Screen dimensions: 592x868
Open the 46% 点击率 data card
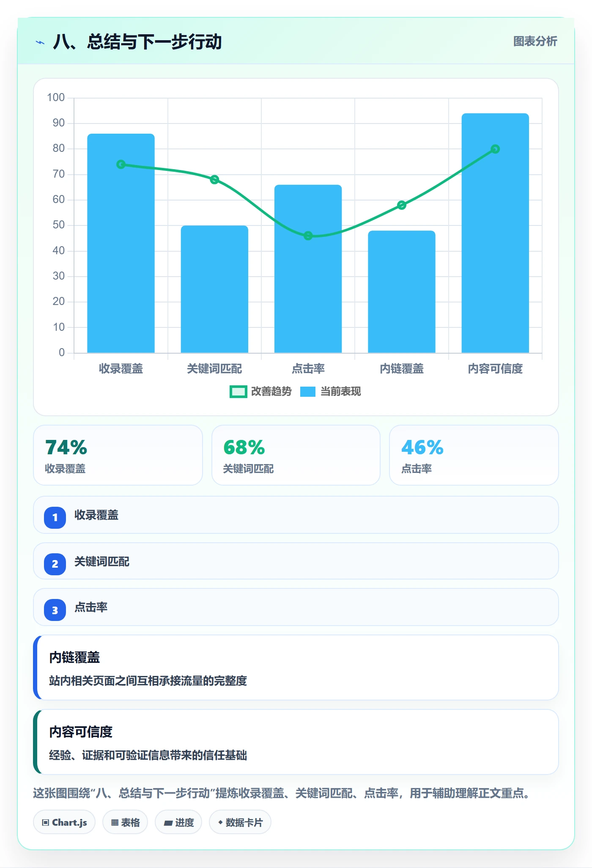click(x=474, y=455)
